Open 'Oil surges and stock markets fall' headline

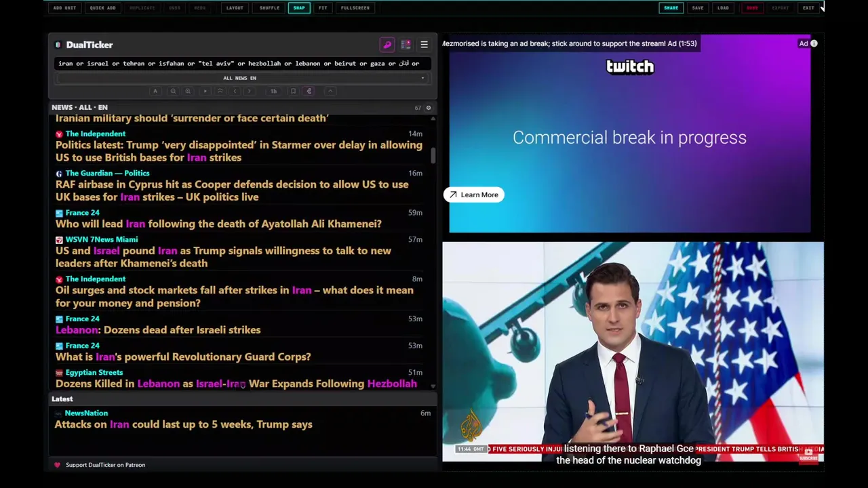pyautogui.click(x=234, y=296)
